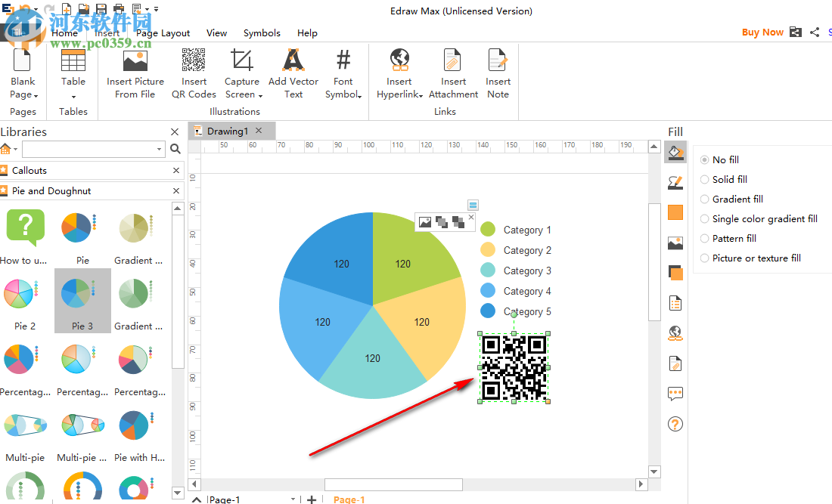Open the Help ribbon tab
Screen dimensions: 832x504
click(x=307, y=32)
